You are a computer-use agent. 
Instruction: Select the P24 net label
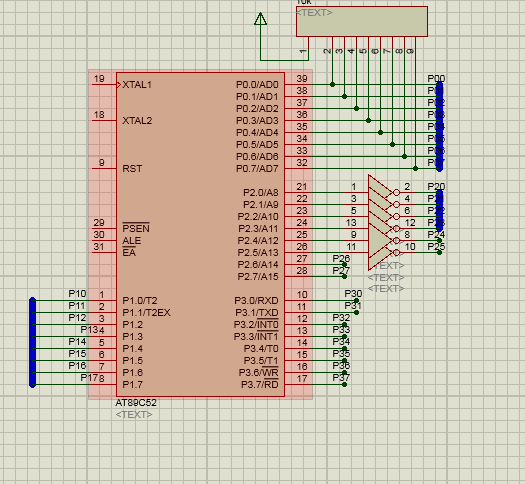[436, 234]
